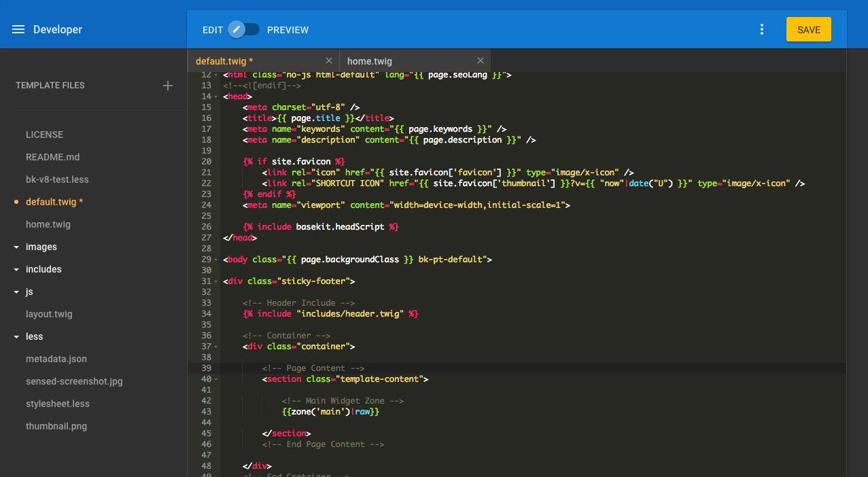
Task: Open thumbnail.png file
Action: pos(56,426)
